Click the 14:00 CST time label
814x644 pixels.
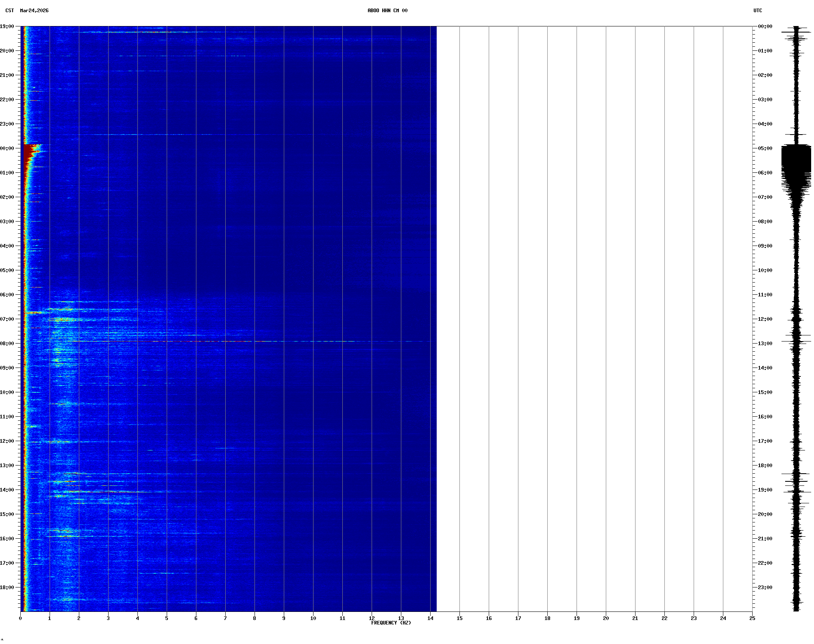7,490
